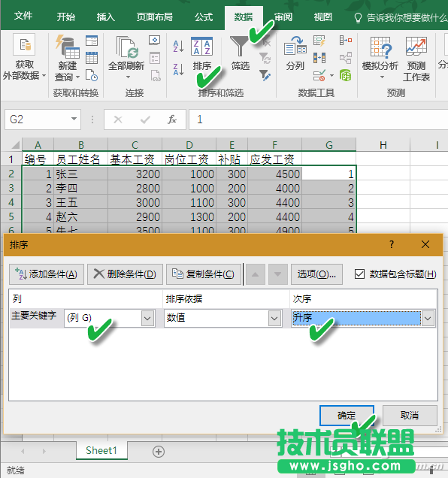The width and height of the screenshot is (448, 478).
Task: Open the 模拟分析 what-if analysis icon
Action: coord(380,47)
